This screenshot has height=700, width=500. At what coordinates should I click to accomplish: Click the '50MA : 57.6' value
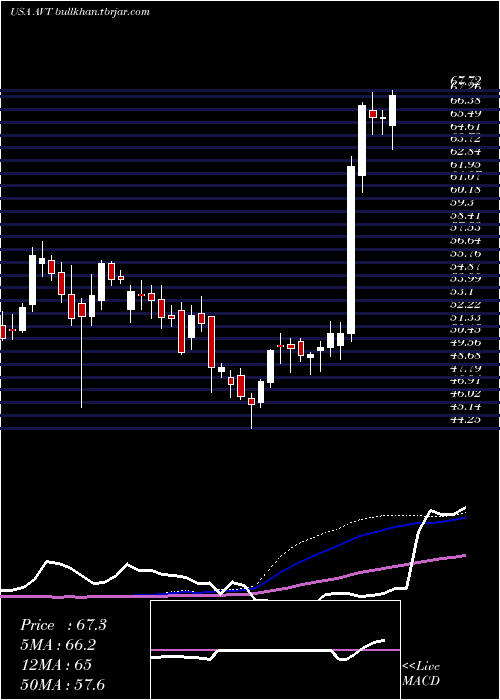click(62, 684)
